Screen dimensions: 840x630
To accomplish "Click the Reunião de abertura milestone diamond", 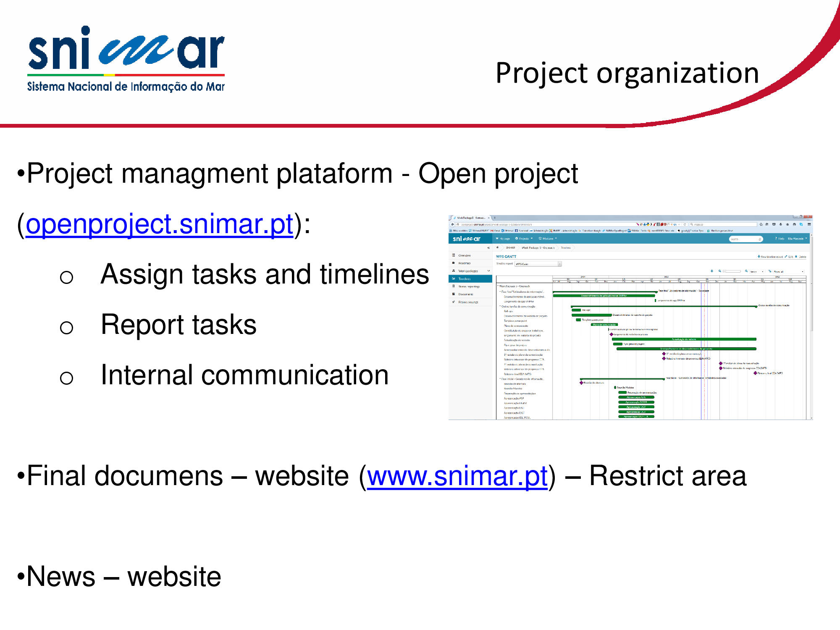I will (581, 383).
